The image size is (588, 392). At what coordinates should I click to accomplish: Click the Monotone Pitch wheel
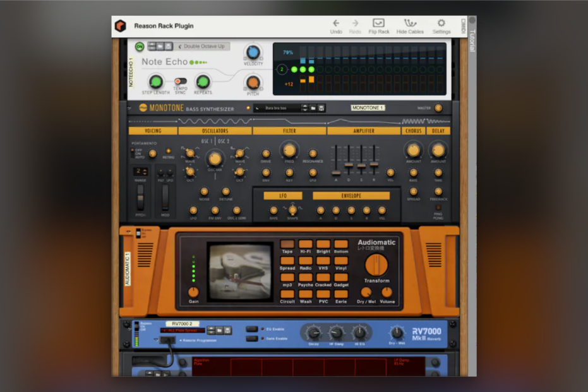coord(140,197)
